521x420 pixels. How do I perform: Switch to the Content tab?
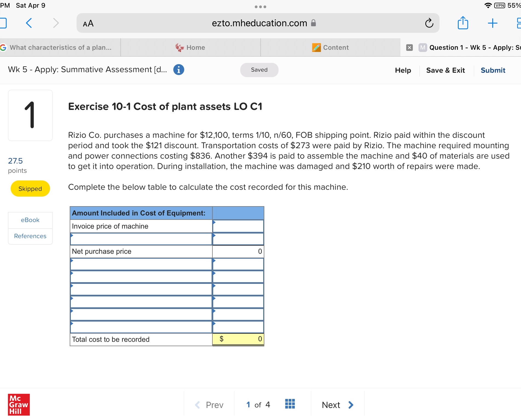[330, 48]
